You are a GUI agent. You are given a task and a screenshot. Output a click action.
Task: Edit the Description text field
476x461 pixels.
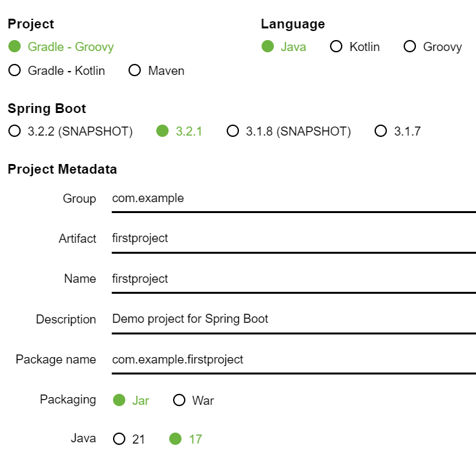293,319
